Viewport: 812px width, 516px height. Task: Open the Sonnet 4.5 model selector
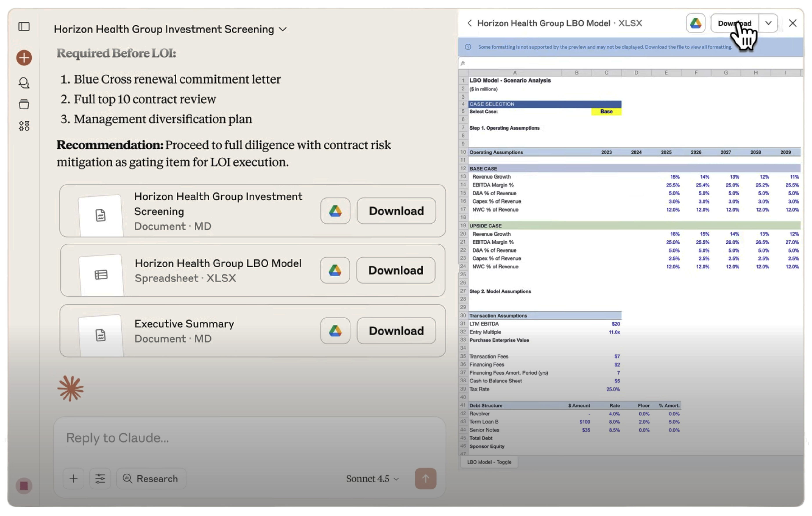[x=372, y=478]
